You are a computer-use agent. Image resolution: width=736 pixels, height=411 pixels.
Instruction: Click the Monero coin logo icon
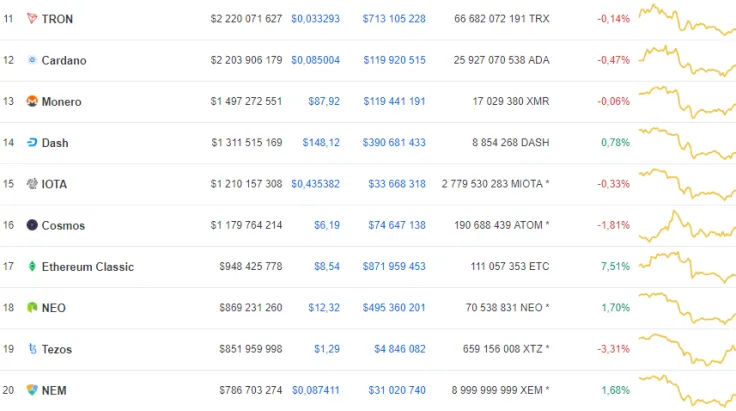(32, 102)
